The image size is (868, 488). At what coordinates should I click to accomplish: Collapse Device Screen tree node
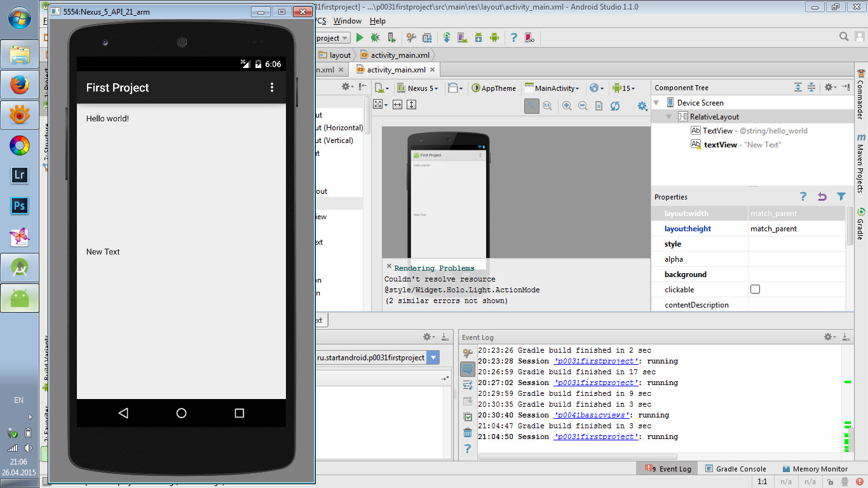(x=656, y=103)
